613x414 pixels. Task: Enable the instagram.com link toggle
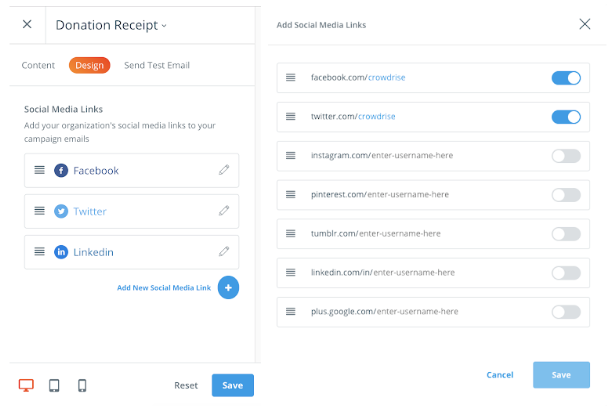tap(566, 156)
